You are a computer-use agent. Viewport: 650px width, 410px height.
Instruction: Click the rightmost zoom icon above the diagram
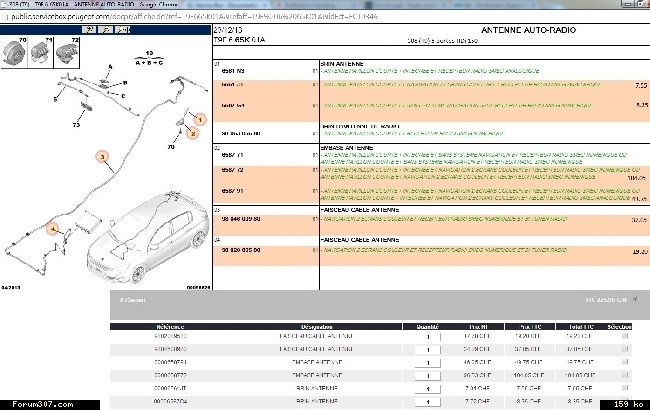pyautogui.click(x=123, y=29)
